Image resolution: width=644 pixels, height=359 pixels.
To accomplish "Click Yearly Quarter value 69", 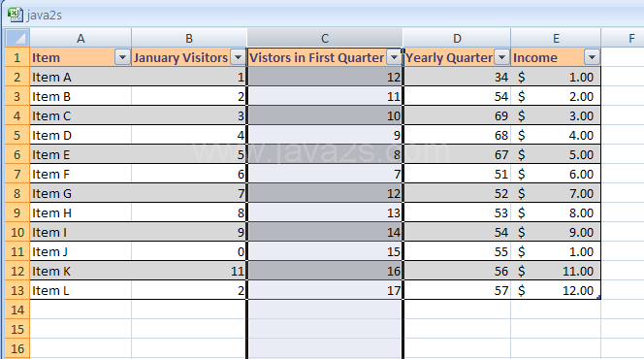I will (x=457, y=115).
